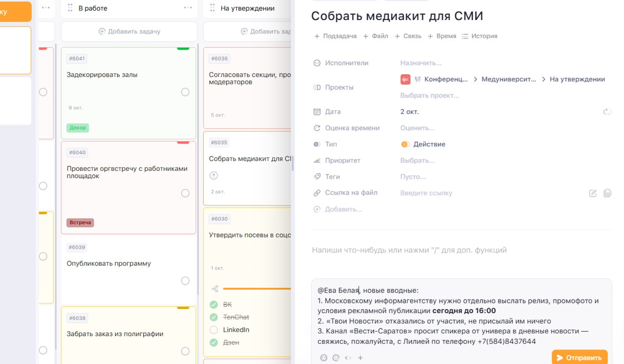Open the Медуниверсит... breadcrumb link

509,79
